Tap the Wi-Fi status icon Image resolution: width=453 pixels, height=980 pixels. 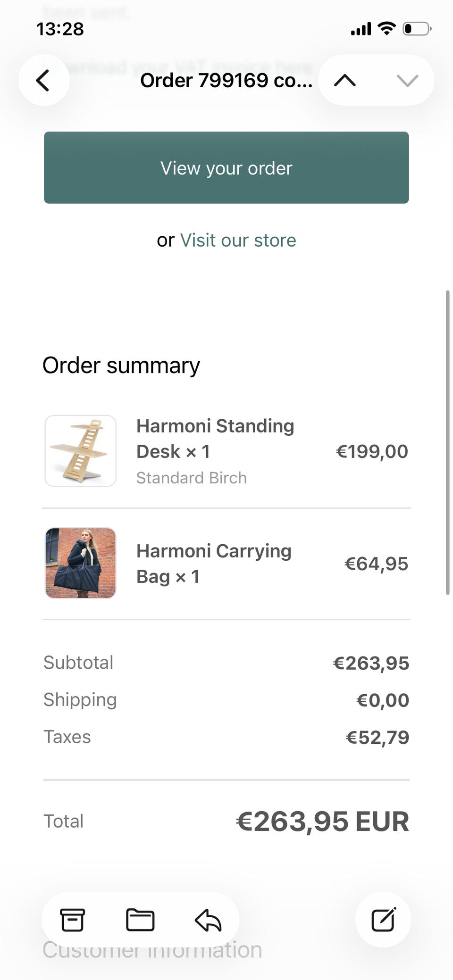point(386,29)
